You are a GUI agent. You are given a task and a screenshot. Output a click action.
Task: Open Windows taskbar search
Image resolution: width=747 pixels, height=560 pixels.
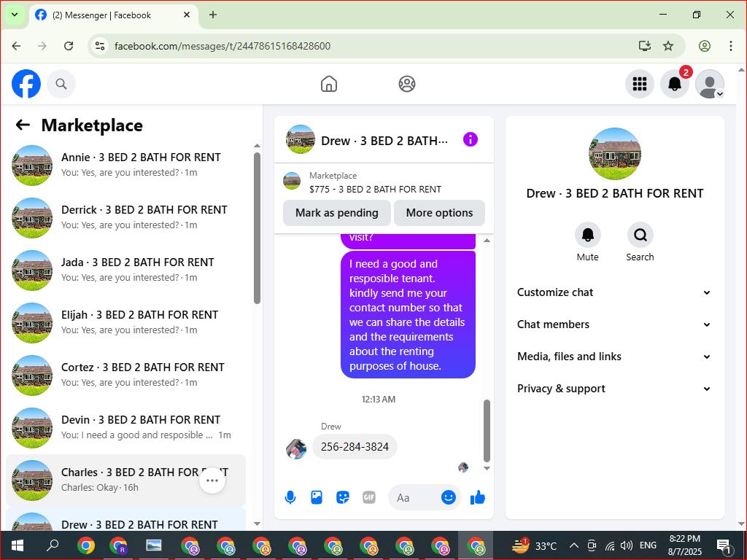[53, 545]
